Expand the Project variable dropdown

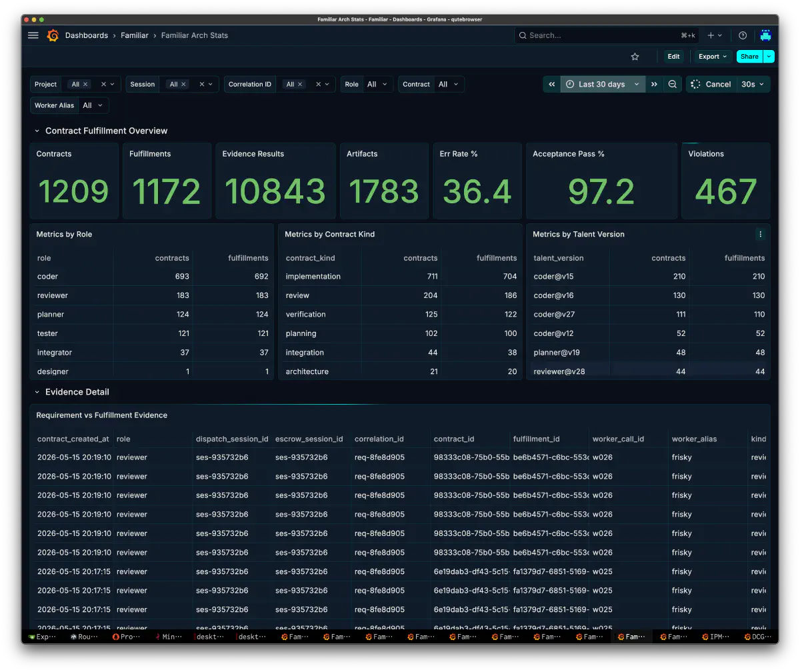(x=113, y=85)
